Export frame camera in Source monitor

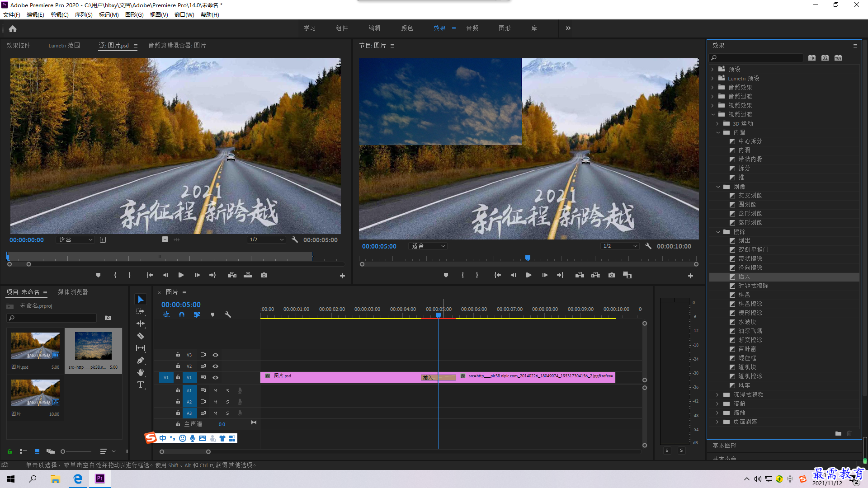click(x=264, y=275)
